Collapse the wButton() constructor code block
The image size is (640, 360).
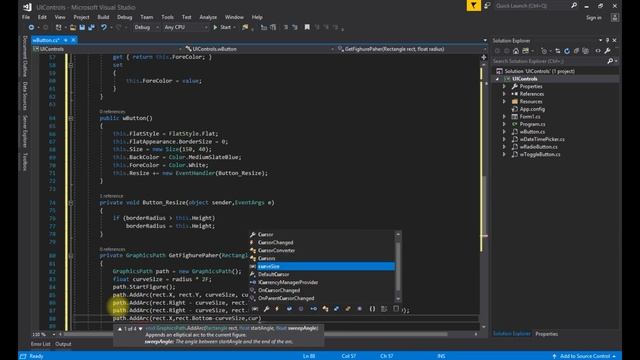coord(71,118)
